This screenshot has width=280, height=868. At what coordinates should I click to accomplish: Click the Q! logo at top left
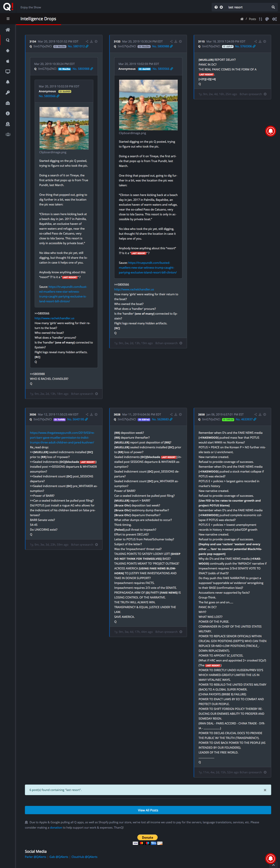click(8, 6)
